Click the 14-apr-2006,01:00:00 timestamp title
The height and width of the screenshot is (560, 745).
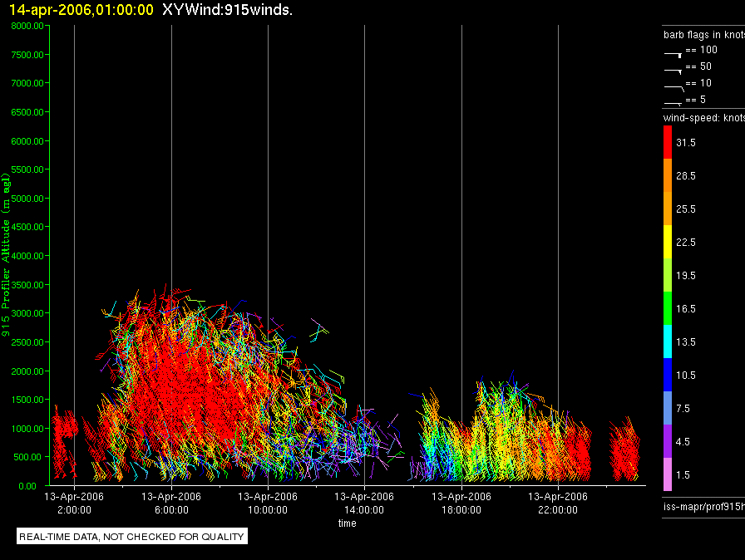pyautogui.click(x=81, y=10)
